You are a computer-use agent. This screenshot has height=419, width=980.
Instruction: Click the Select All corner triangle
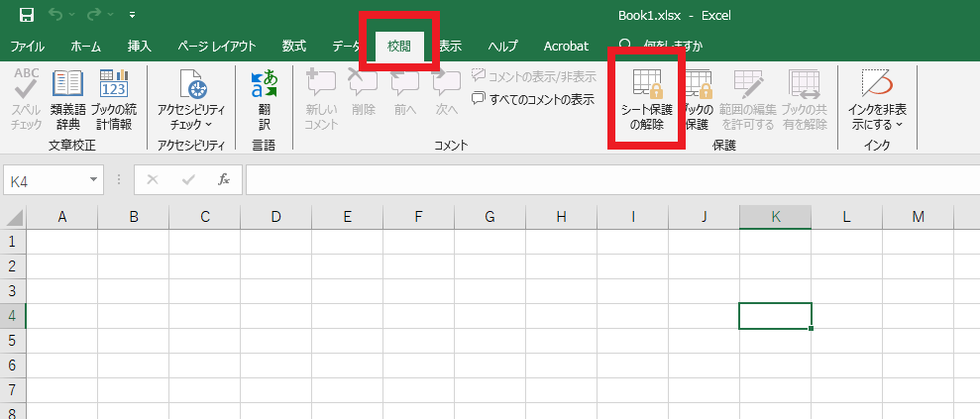[13, 217]
